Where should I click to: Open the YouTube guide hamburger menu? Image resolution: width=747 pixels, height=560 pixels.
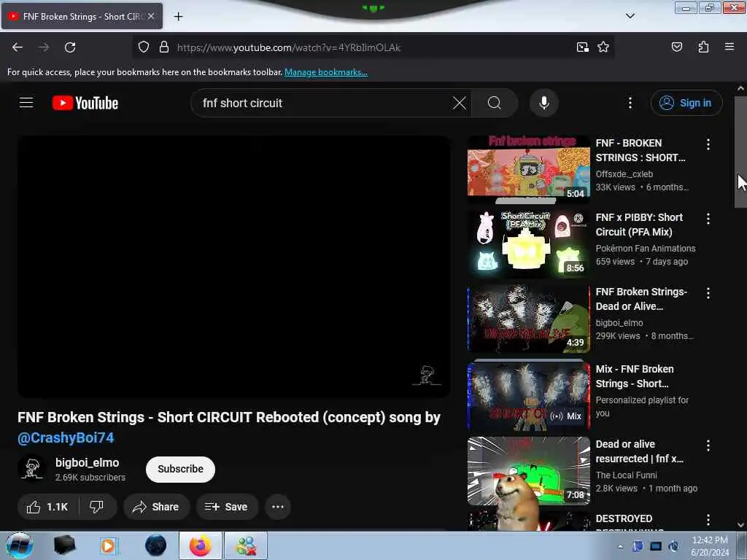pos(26,103)
